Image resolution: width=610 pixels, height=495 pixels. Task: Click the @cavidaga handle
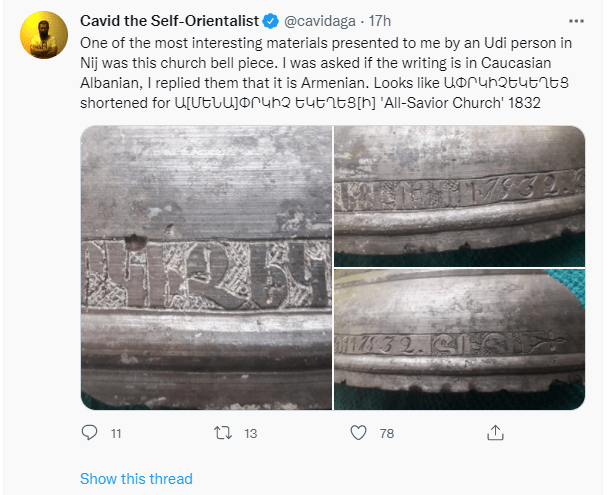pos(324,20)
